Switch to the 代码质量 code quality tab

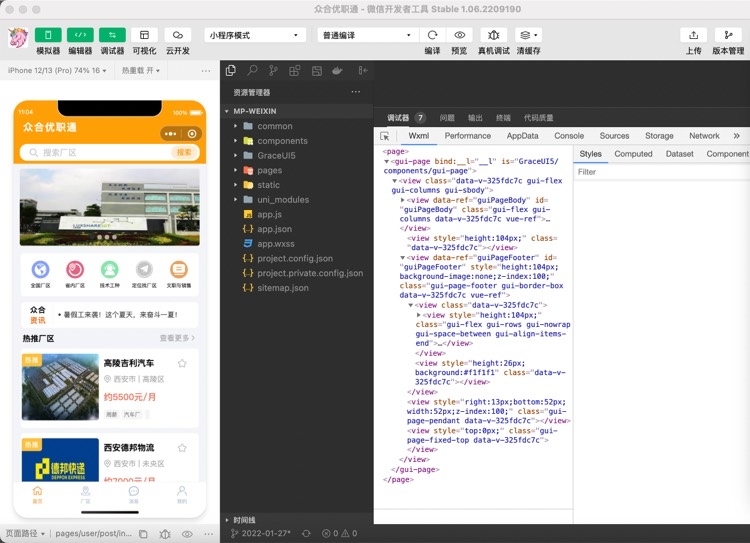pyautogui.click(x=539, y=118)
